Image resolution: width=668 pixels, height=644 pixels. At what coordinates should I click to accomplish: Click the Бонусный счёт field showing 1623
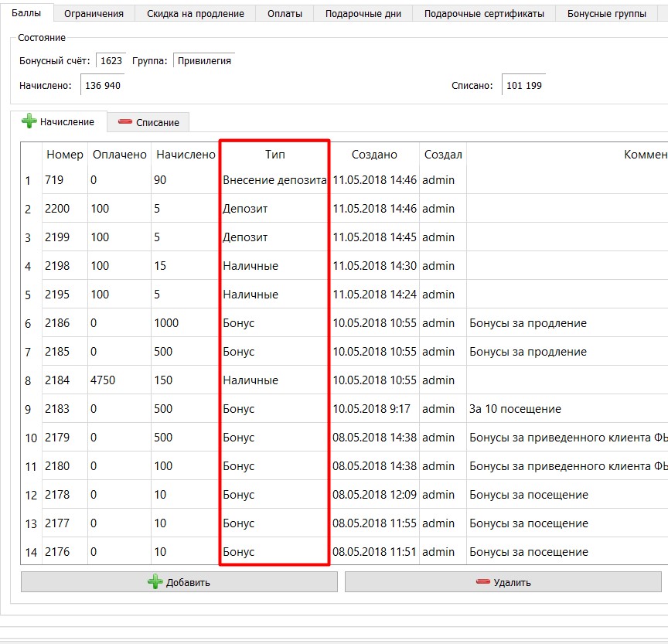coord(111,60)
